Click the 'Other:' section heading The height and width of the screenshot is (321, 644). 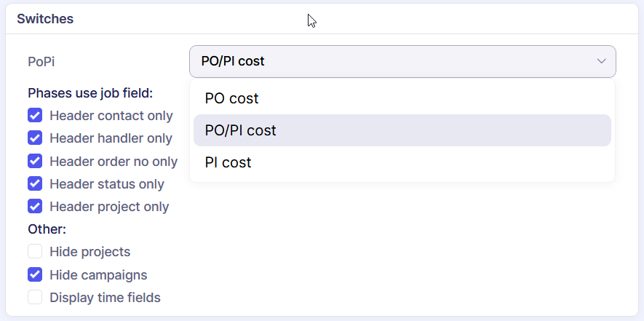pyautogui.click(x=47, y=229)
